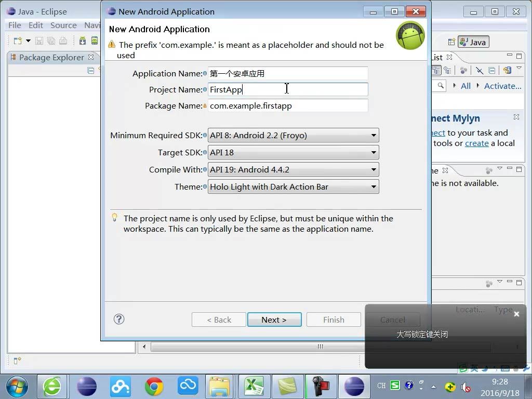Image resolution: width=532 pixels, height=399 pixels.
Task: Open the Target SDK dropdown
Action: pos(293,152)
